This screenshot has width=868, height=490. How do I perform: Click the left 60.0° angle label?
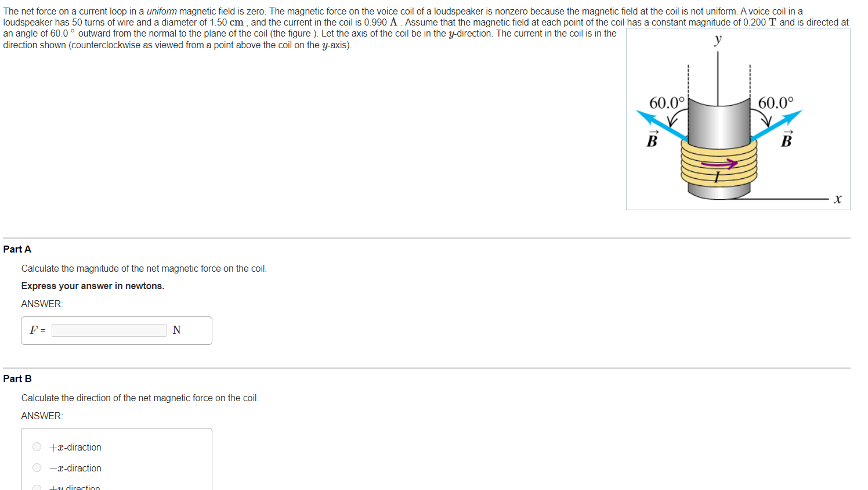coord(667,103)
